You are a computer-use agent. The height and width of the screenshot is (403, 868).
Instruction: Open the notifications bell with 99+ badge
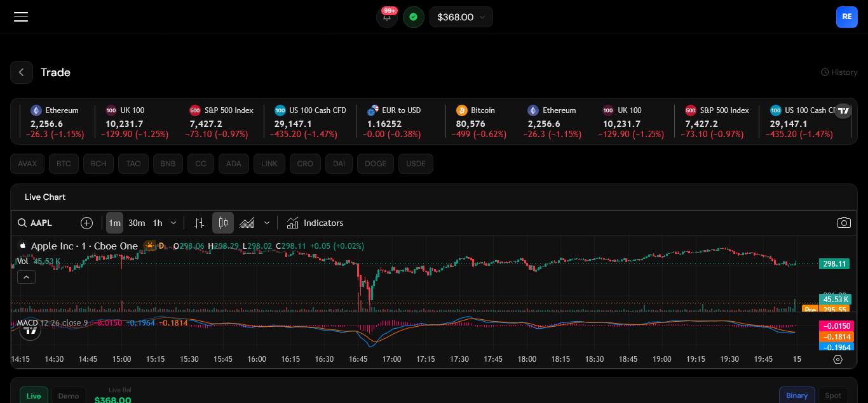click(x=387, y=17)
